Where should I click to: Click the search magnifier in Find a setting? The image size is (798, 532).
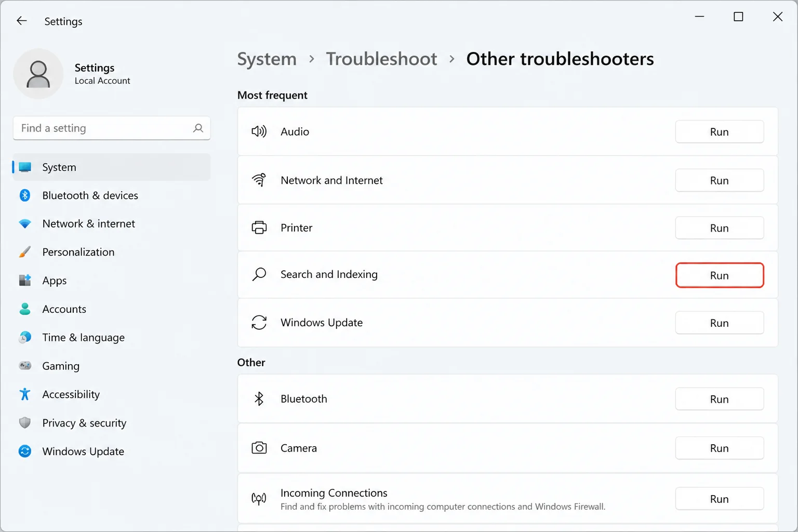click(198, 128)
